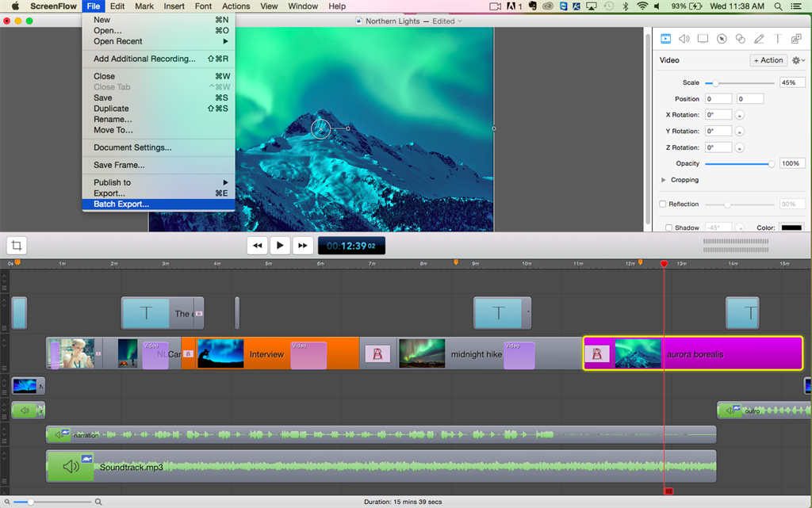Image resolution: width=812 pixels, height=508 pixels.
Task: Open the Text properties tab
Action: 776,38
